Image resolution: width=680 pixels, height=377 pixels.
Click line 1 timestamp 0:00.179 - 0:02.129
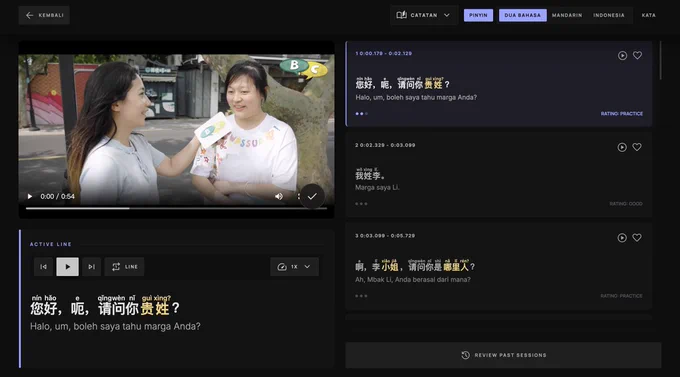point(384,53)
